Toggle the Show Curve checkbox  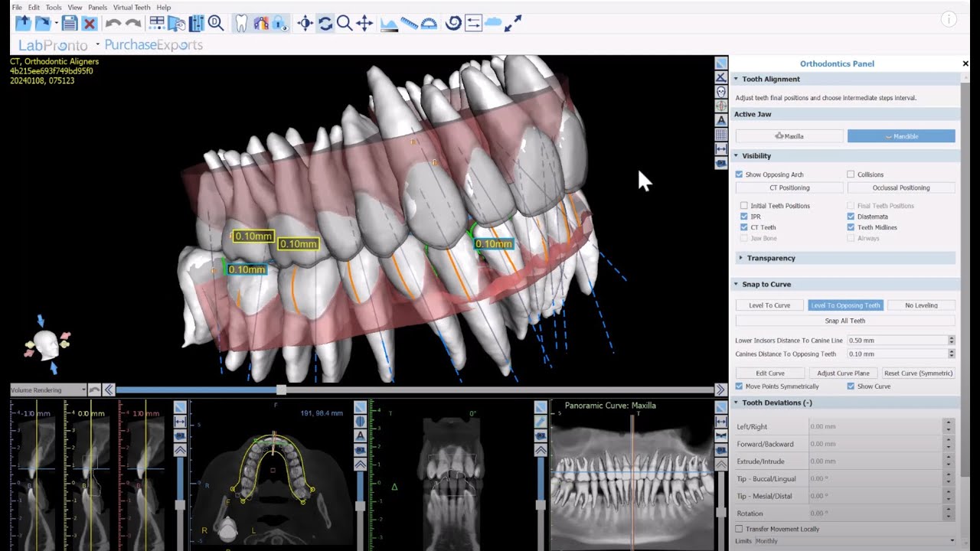[x=851, y=386]
